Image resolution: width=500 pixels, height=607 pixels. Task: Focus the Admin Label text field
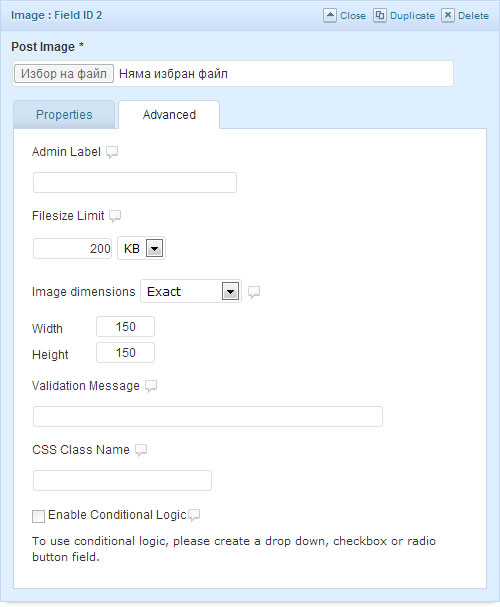135,183
